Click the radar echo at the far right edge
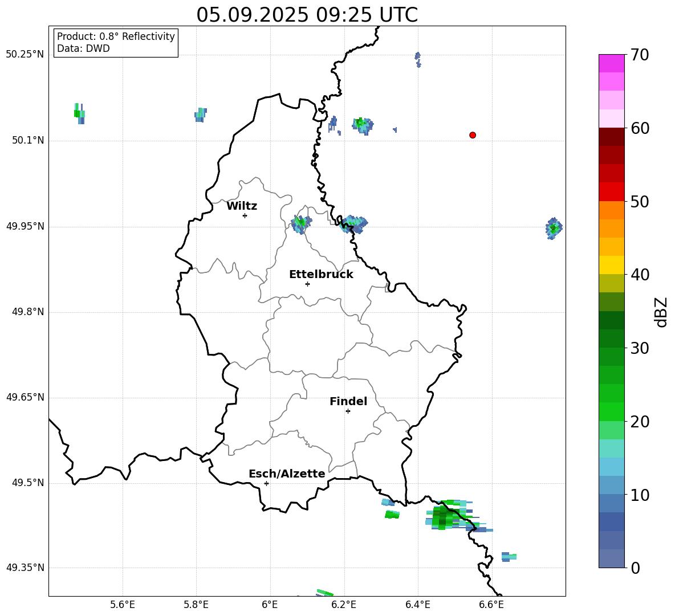 553,229
